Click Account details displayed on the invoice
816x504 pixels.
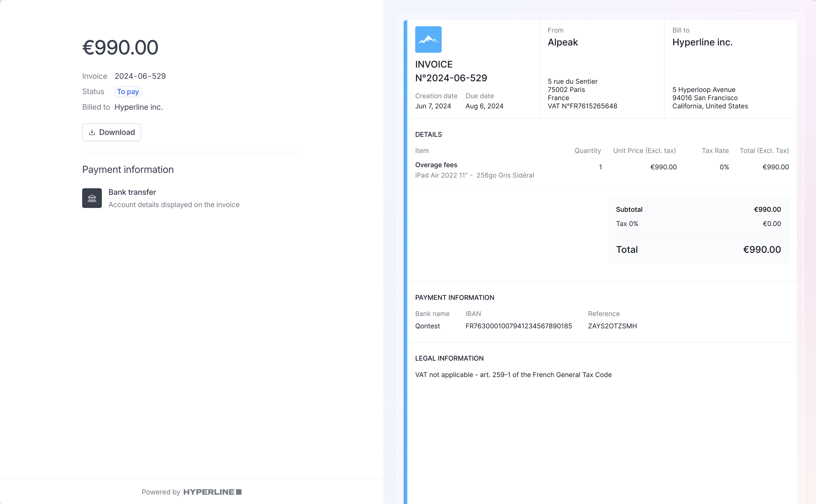174,205
